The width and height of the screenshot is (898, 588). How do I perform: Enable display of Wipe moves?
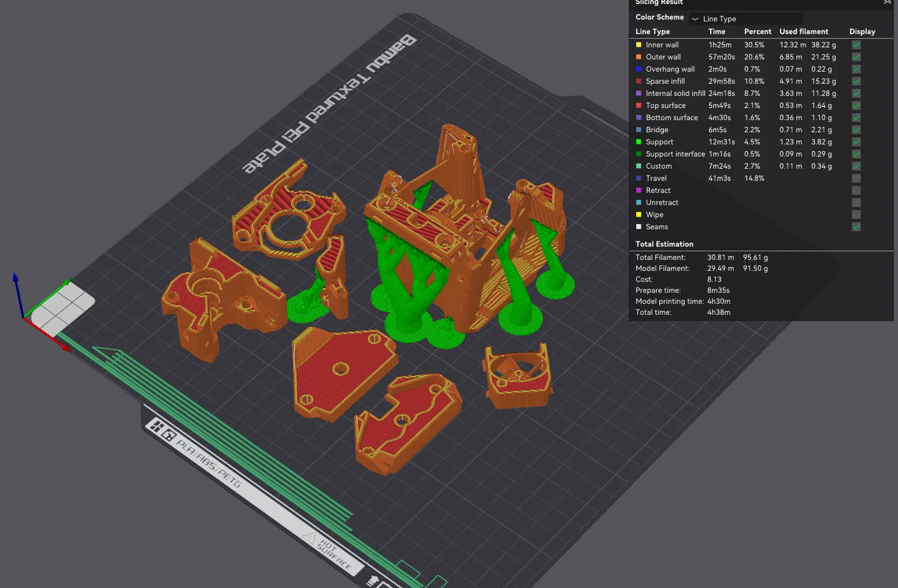coord(856,214)
